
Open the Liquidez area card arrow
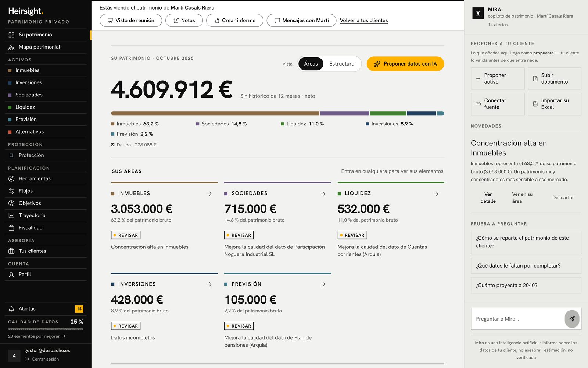coord(436,194)
